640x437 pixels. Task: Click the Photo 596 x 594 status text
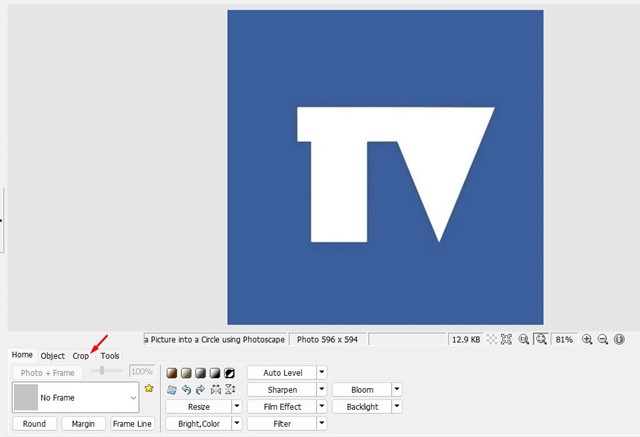pyautogui.click(x=327, y=339)
